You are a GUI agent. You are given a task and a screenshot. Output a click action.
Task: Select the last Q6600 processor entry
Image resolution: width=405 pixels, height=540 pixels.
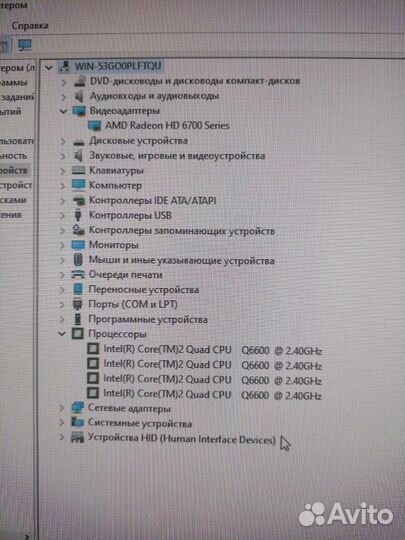click(212, 395)
